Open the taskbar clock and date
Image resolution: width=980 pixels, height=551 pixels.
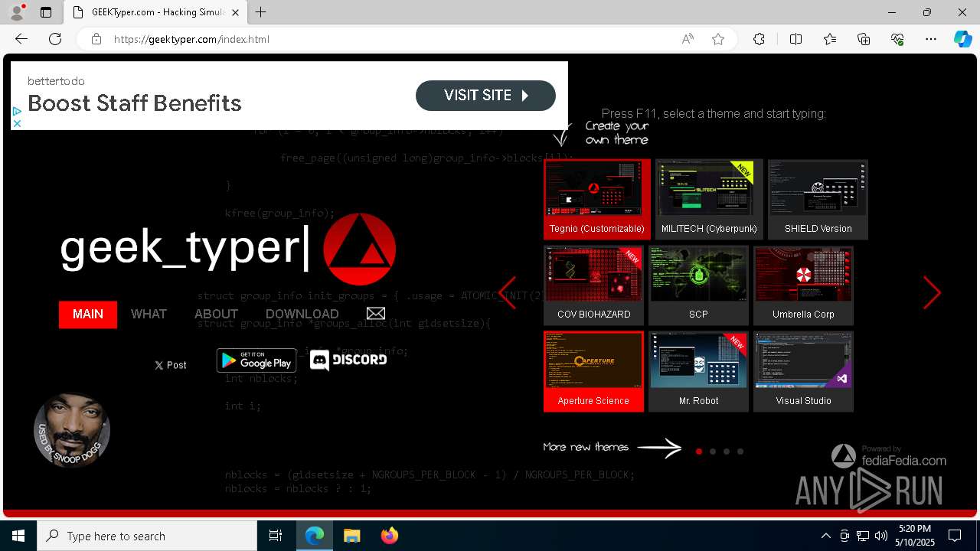[x=915, y=536]
